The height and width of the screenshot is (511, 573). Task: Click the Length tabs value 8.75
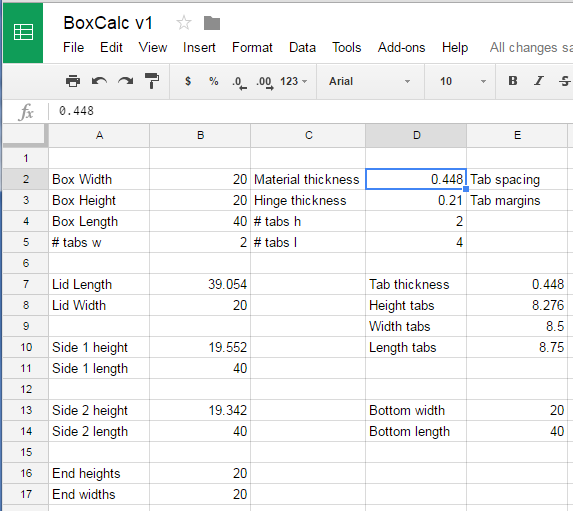tap(517, 347)
